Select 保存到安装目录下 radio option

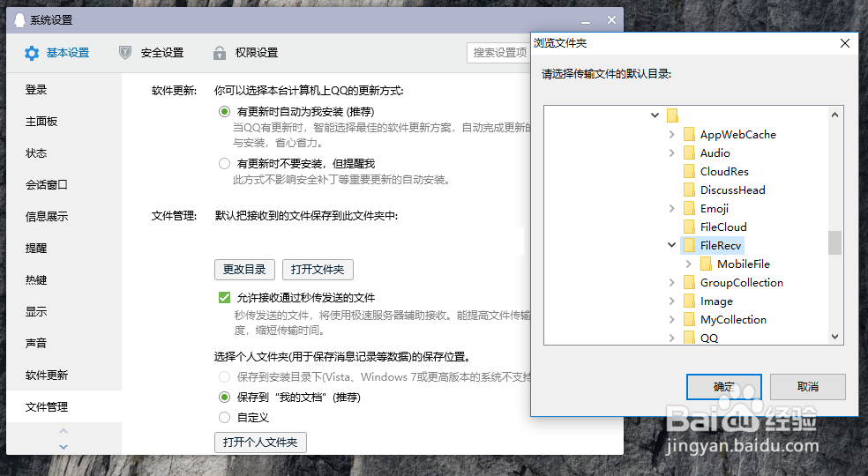point(224,377)
